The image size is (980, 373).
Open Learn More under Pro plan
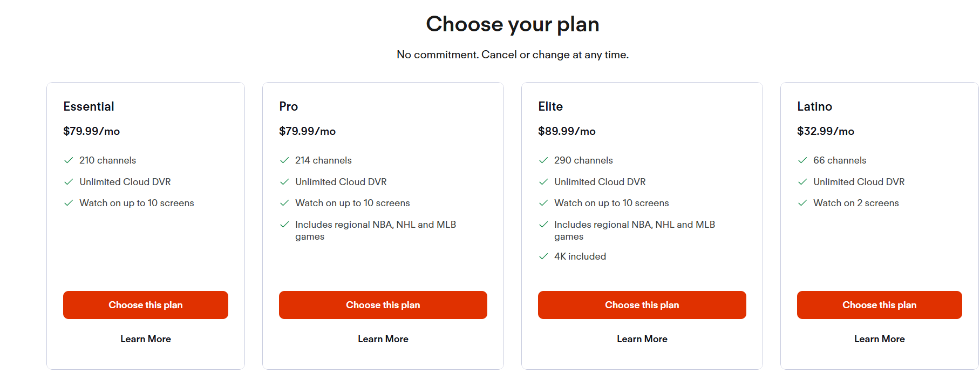click(383, 339)
